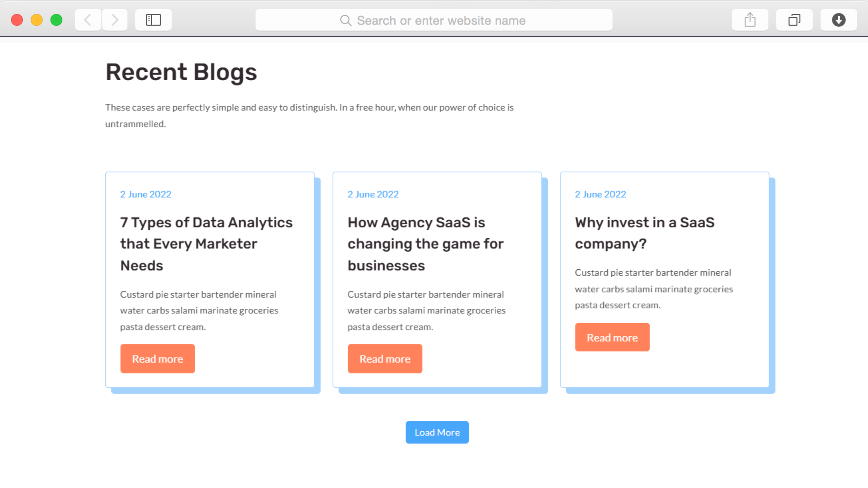Show all tabs overview icon
Screen dimensions: 868x488
coord(794,20)
